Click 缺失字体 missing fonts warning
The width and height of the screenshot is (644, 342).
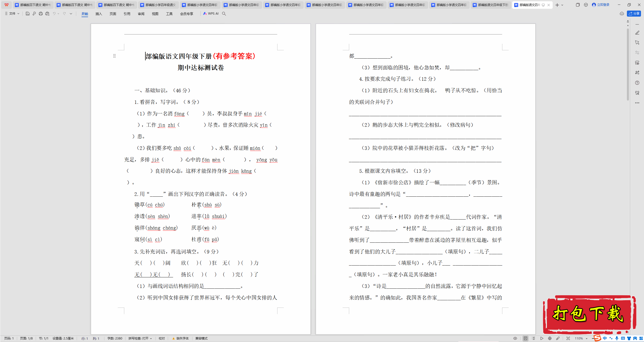(x=180, y=338)
